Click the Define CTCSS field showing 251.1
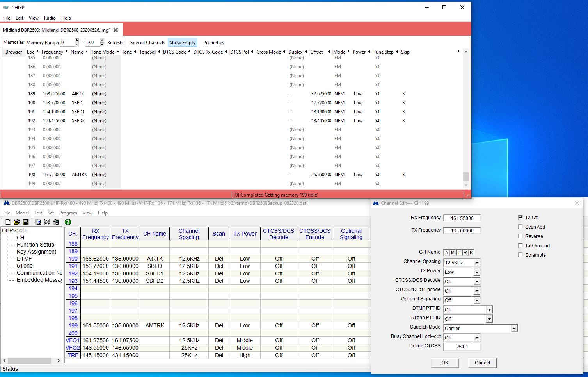 tap(462, 347)
